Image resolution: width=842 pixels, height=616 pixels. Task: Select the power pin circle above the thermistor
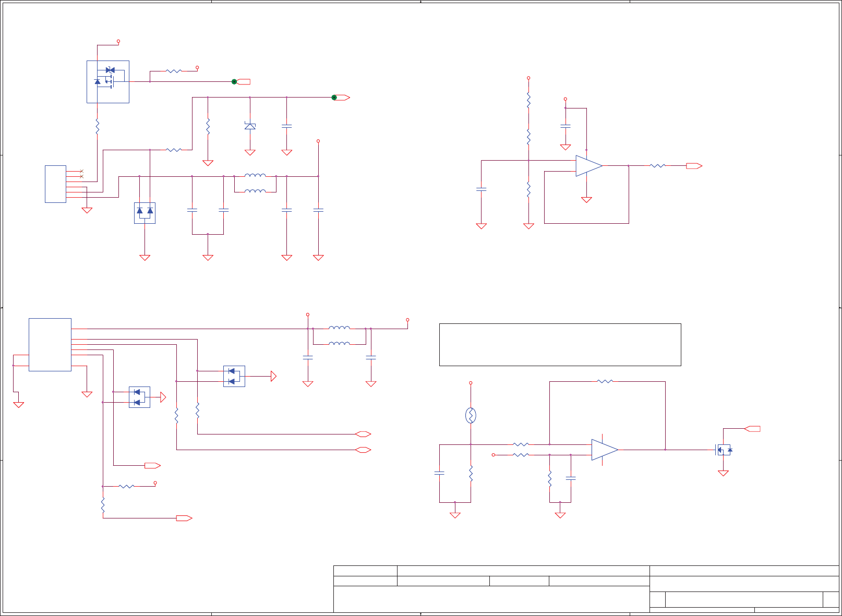tap(471, 383)
